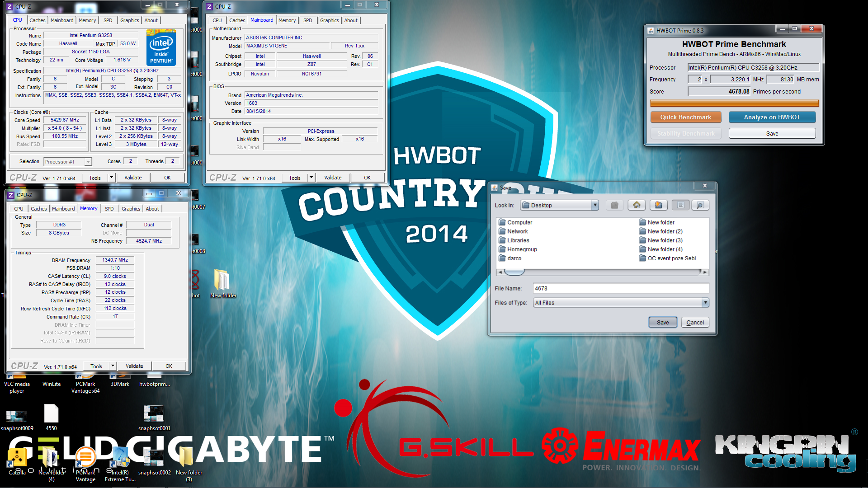This screenshot has width=868, height=488.
Task: Click BIOS Date value 08/15/2014
Action: 311,111
